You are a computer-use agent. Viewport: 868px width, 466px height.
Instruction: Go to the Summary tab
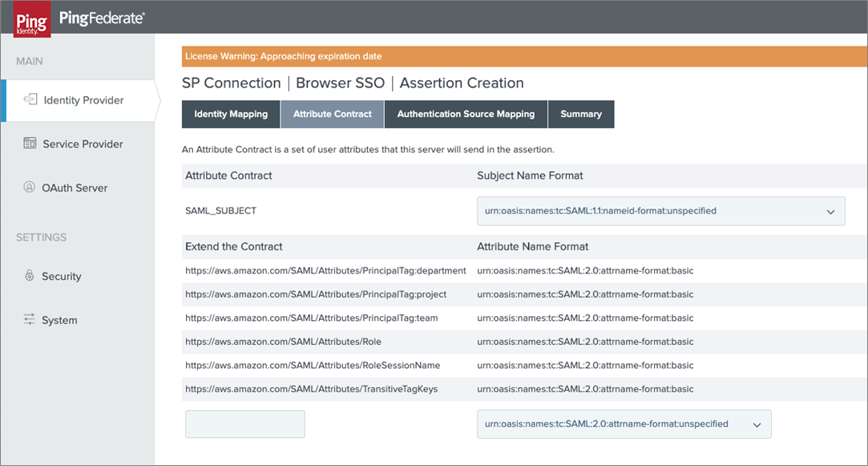(x=581, y=114)
